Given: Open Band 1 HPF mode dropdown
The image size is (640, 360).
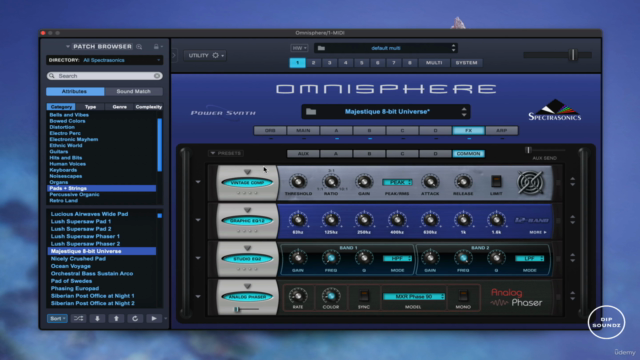Looking at the screenshot, I should tap(397, 259).
